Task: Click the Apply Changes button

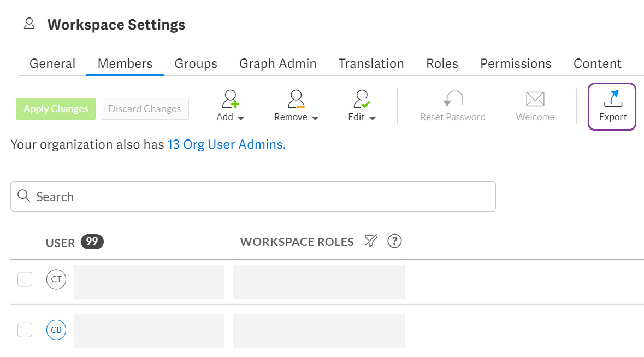Action: point(56,109)
